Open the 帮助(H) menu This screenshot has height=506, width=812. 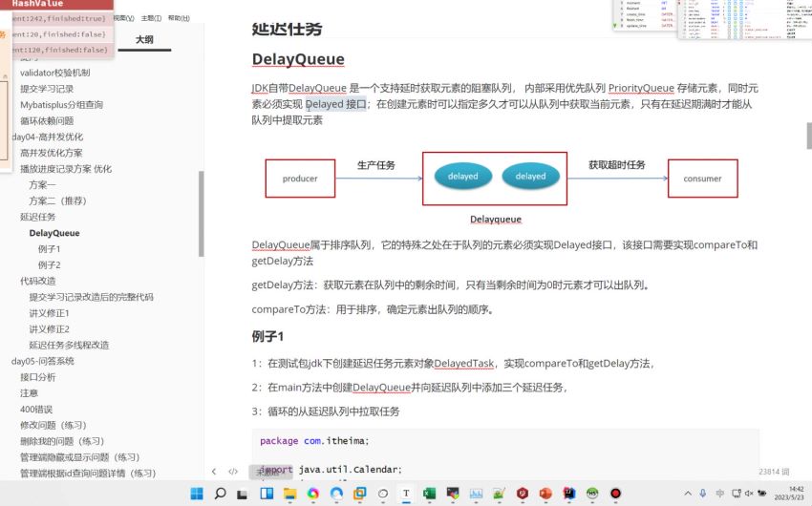(179, 18)
